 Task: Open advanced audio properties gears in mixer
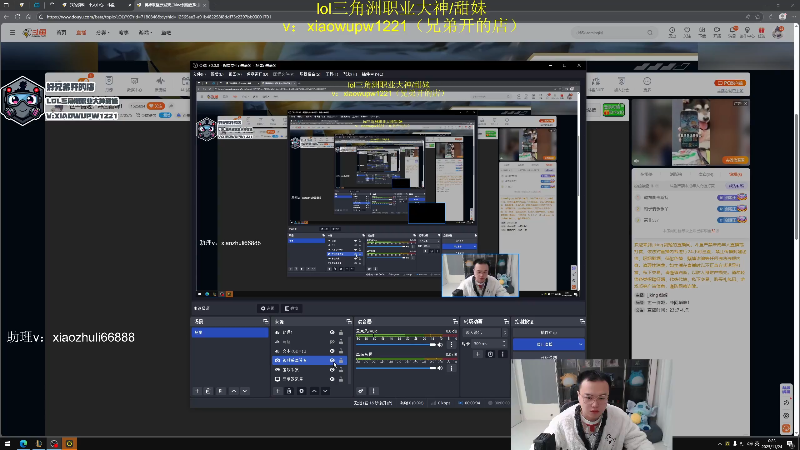coord(361,391)
